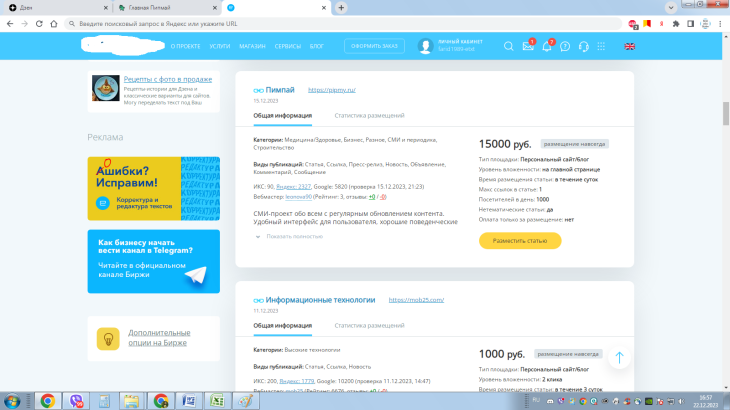Open the site search magnifier icon
Viewport: 730px width, 410px height.
[508, 46]
